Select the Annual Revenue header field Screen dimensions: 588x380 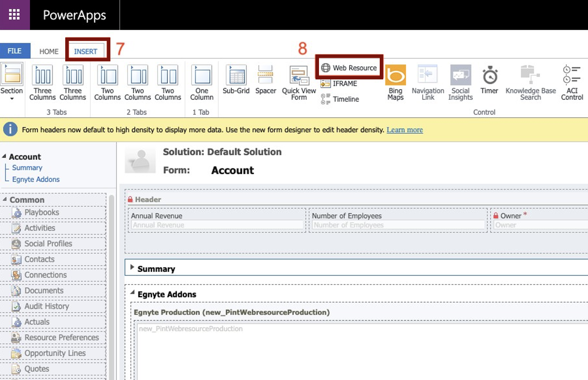[x=217, y=220]
